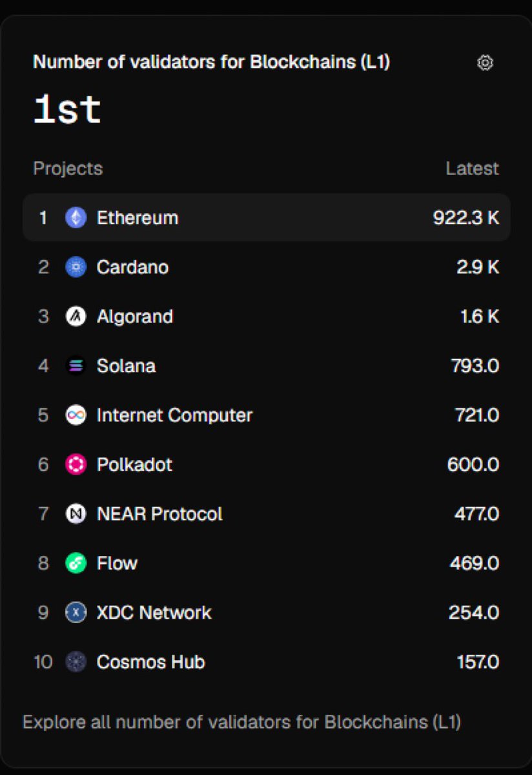Click Cosmos Hub's 157.0 validator value
This screenshot has height=775, width=532.
coord(477,662)
